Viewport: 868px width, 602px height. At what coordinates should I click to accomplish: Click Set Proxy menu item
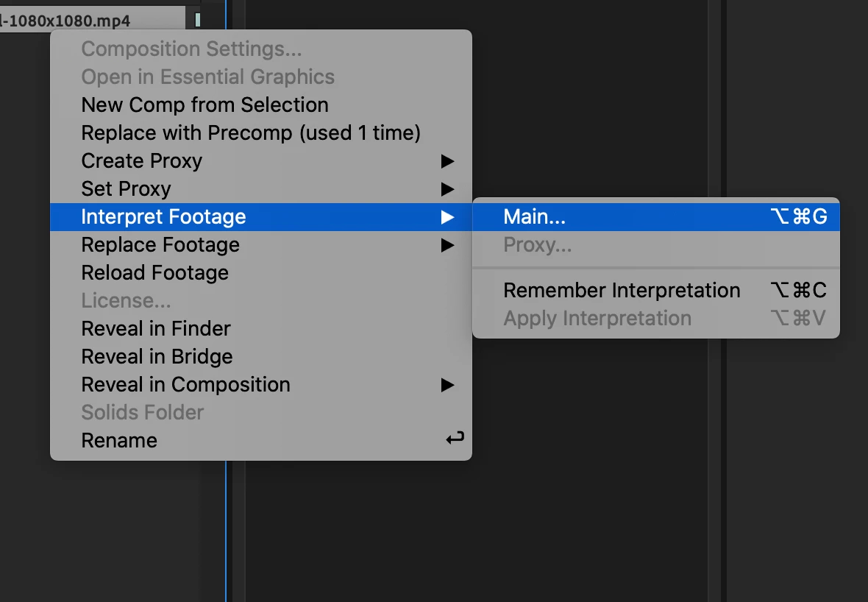tap(126, 189)
